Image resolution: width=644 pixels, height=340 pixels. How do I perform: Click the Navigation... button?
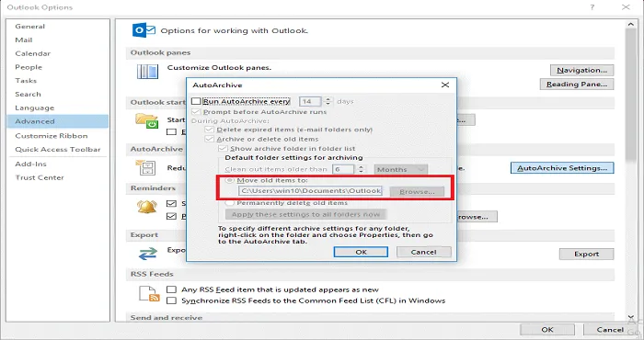(582, 70)
